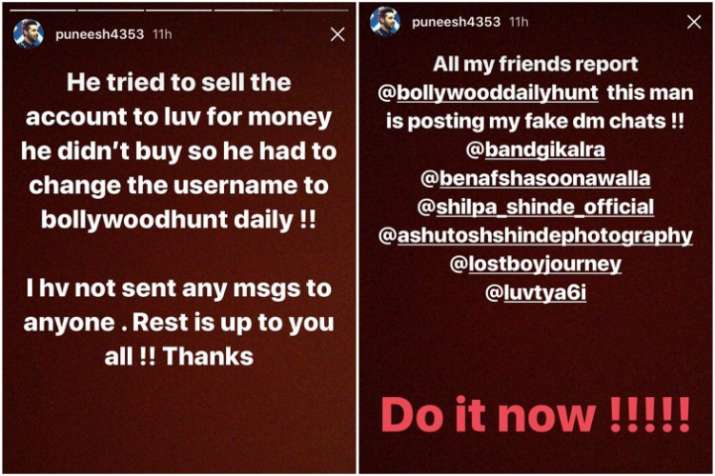
Task: Close the right story with X icon
Action: click(694, 22)
